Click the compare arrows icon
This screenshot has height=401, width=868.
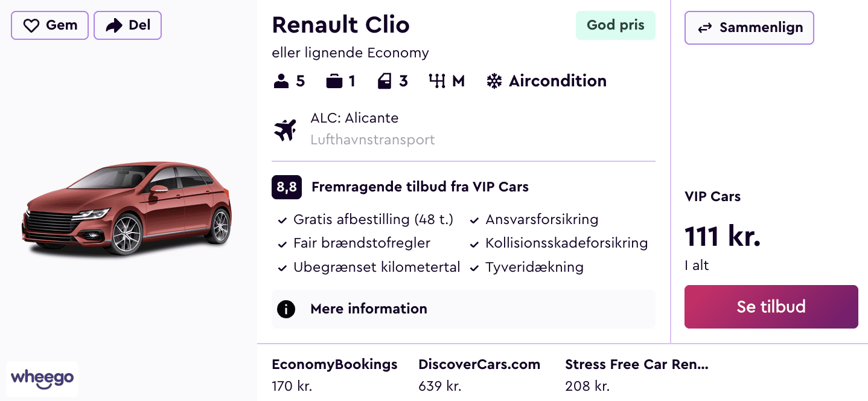tap(705, 28)
